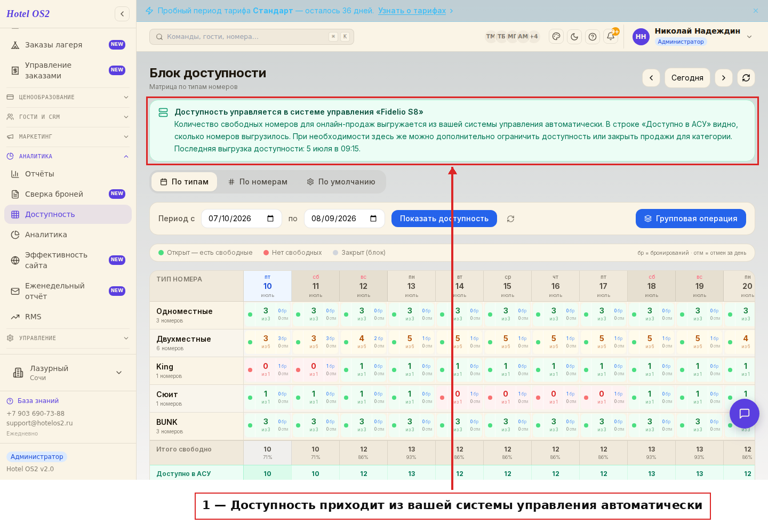Image resolution: width=768 pixels, height=532 pixels.
Task: Open the Узнать о тарифах link
Action: coord(412,11)
